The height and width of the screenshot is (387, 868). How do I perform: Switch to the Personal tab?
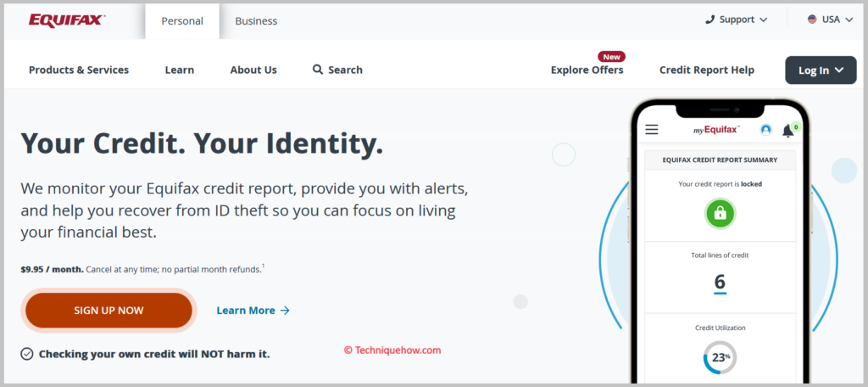182,21
